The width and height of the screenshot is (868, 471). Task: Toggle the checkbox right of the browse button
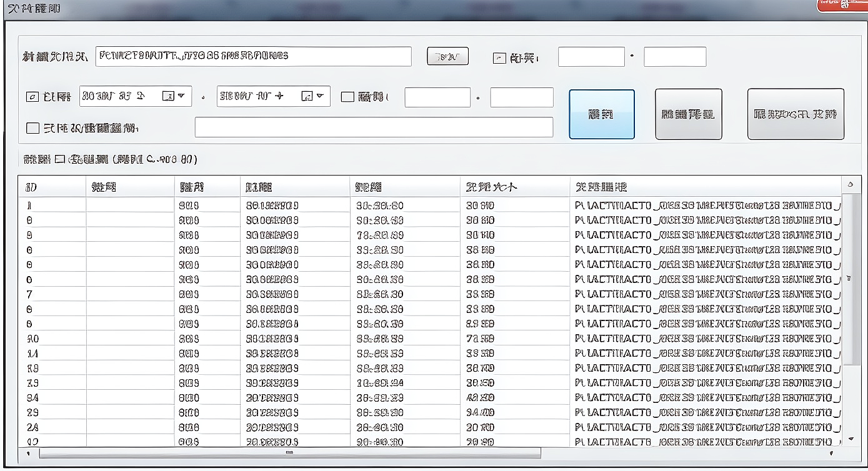(499, 58)
